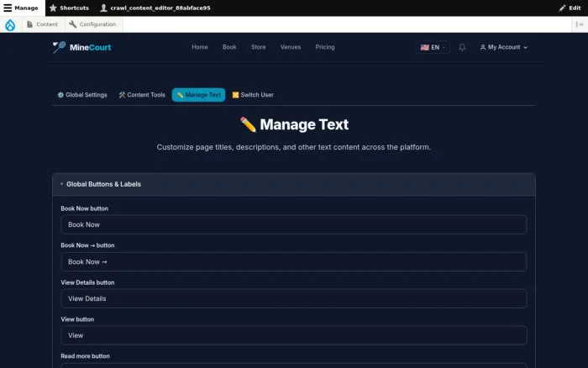Click the View button text field
588x368 pixels.
pyautogui.click(x=294, y=335)
